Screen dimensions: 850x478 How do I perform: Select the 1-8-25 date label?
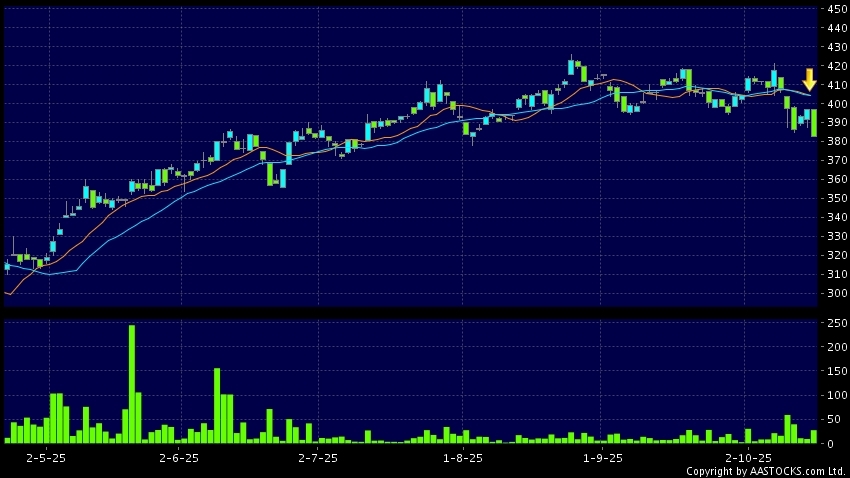[462, 457]
